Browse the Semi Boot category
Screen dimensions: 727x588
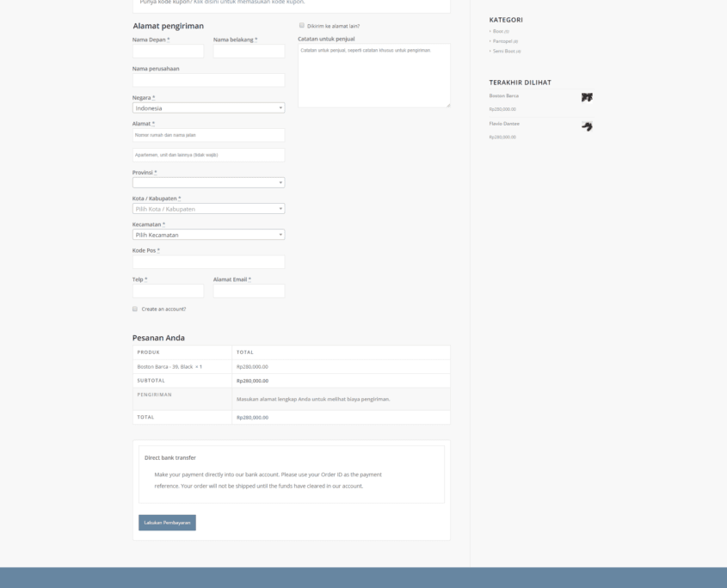pyautogui.click(x=503, y=52)
